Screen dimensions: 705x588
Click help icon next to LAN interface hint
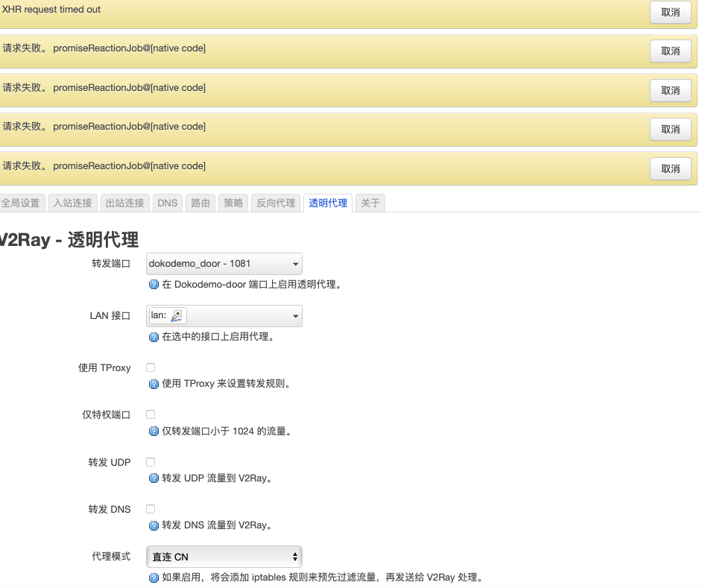(154, 337)
